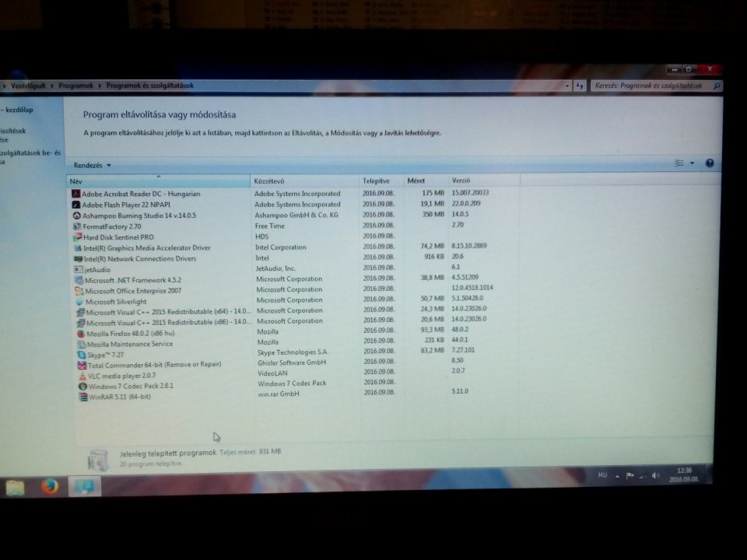Expand the view options dropdown arrow
Screen dimensions: 747x560
click(693, 163)
